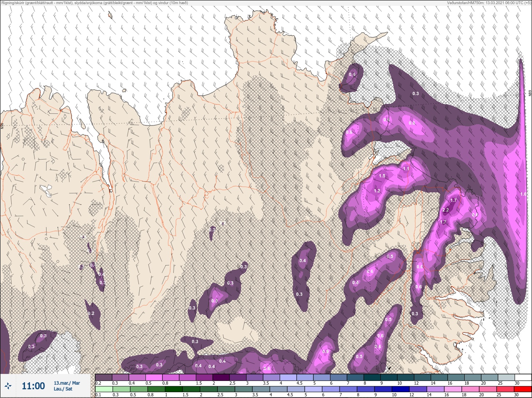Click the 1.1 precipitation value on map
Screen dimensions: 532x398
coord(406,169)
